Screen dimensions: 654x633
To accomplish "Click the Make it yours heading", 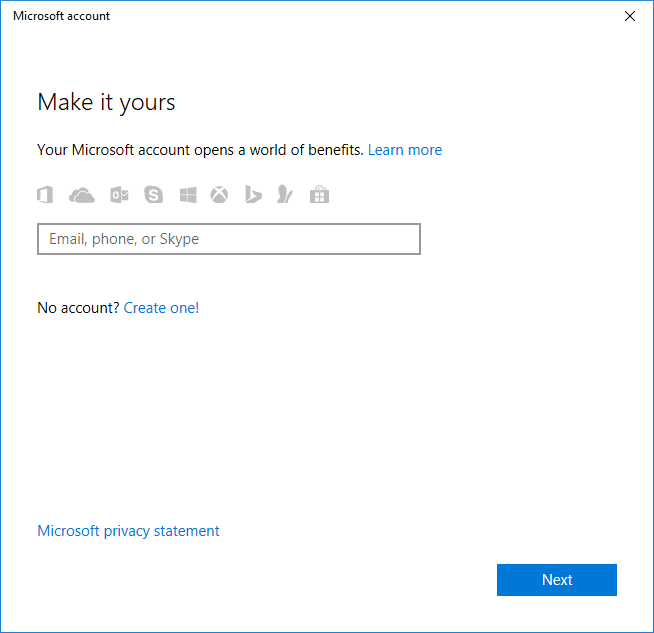I will click(x=106, y=103).
